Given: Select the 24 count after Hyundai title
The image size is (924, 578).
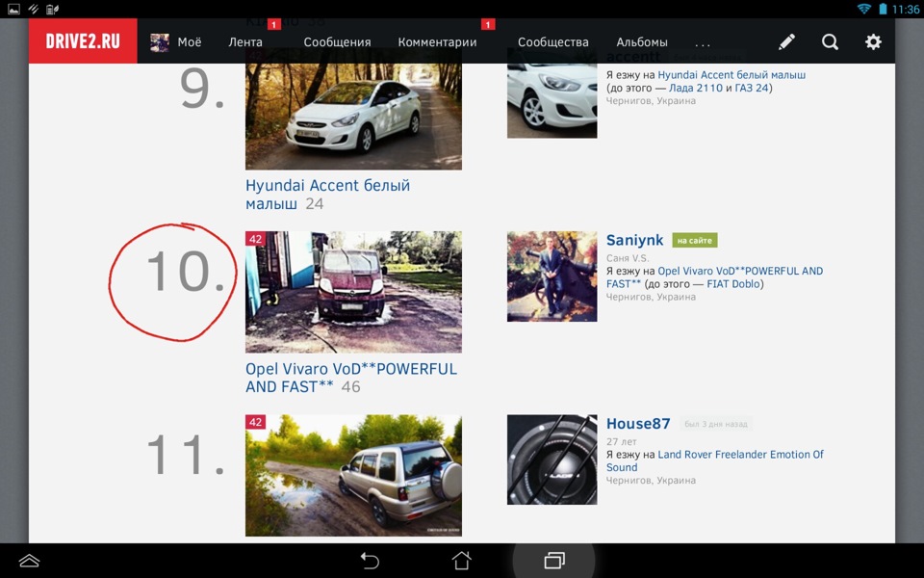Looking at the screenshot, I should coord(314,204).
